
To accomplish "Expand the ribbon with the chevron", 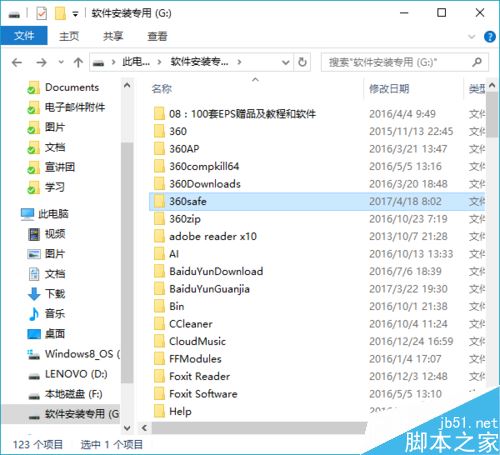I will click(472, 36).
